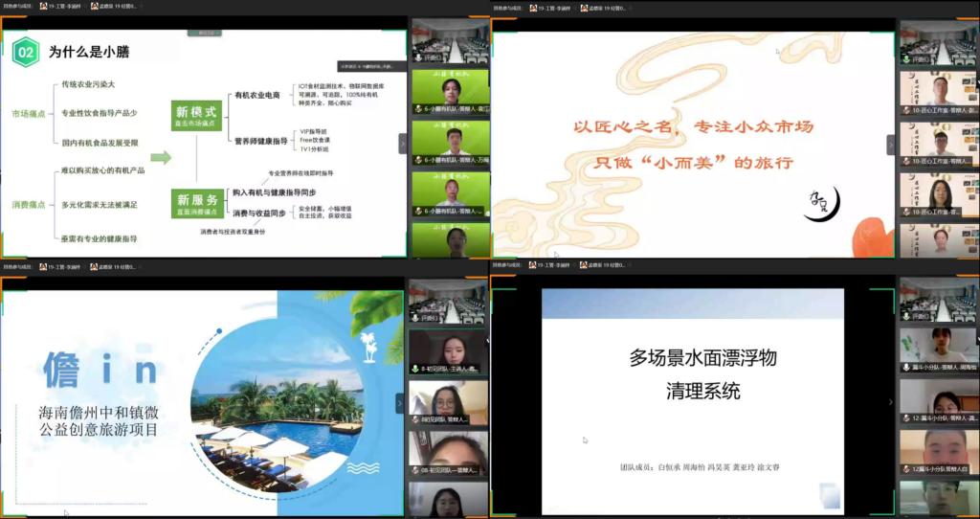Click the mic icon on 6-小膳有机队's first video tile

point(417,109)
